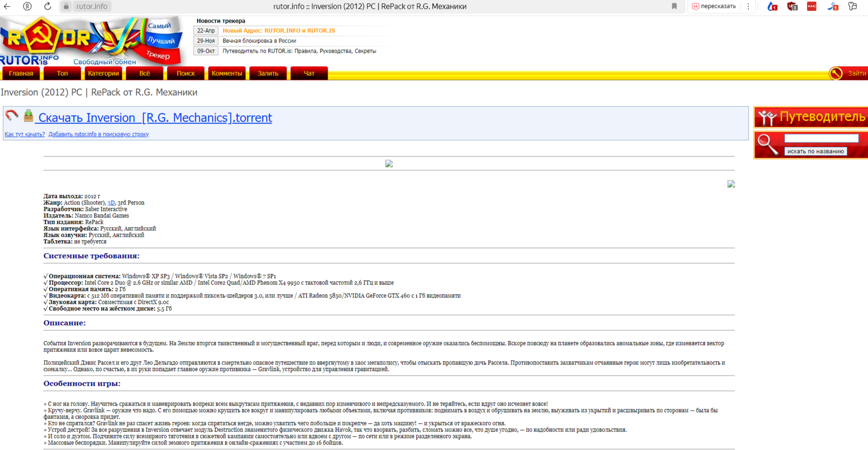Screen dimensions: 868x450
Task: Click the Издатель: Namco Bandai Games line
Action: (86, 216)
